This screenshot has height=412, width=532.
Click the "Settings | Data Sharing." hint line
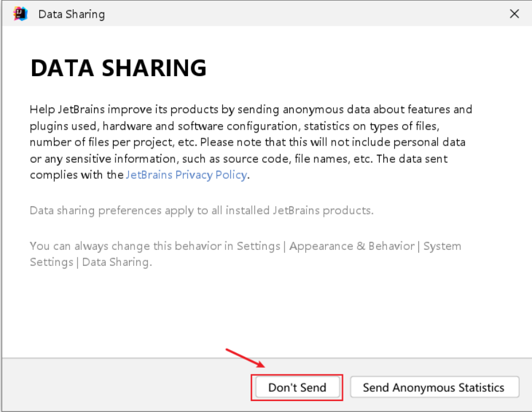point(91,262)
